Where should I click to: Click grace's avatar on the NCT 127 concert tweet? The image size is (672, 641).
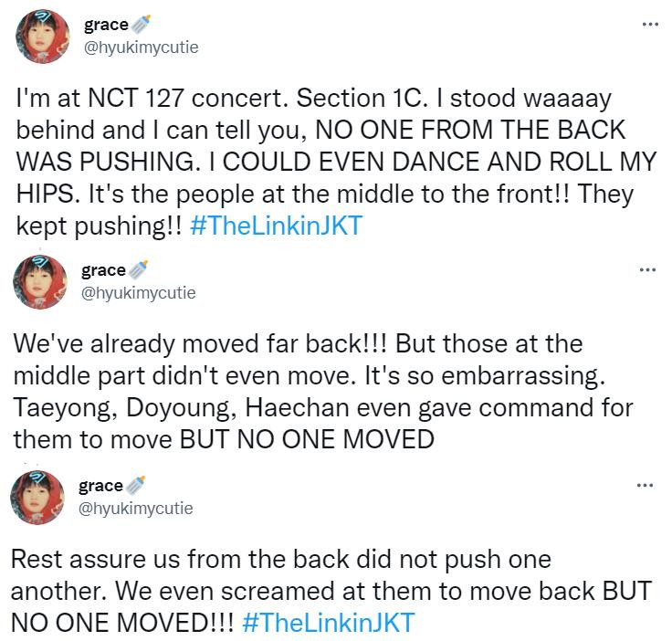(43, 37)
